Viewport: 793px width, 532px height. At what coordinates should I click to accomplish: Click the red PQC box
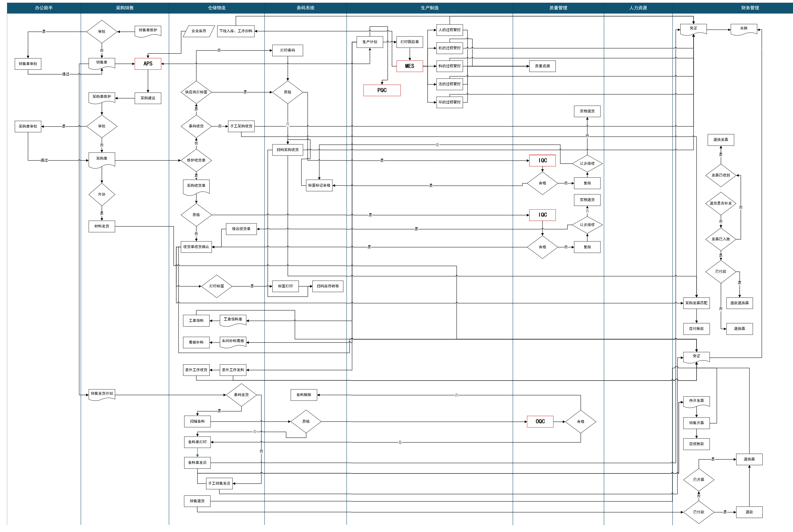tap(382, 90)
